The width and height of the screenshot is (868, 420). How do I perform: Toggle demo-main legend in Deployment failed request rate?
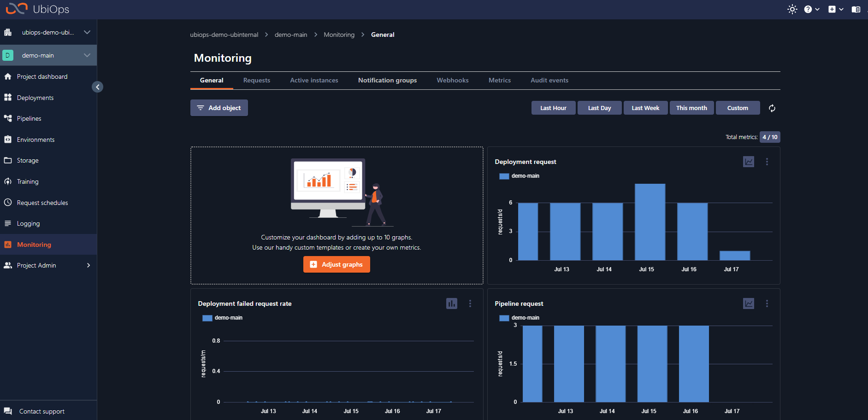pos(223,318)
